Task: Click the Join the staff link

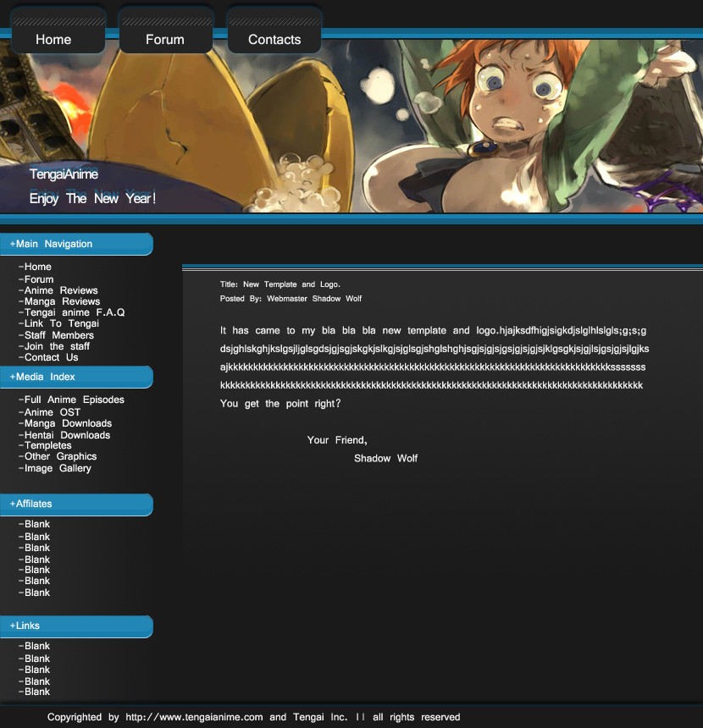Action: coord(54,346)
